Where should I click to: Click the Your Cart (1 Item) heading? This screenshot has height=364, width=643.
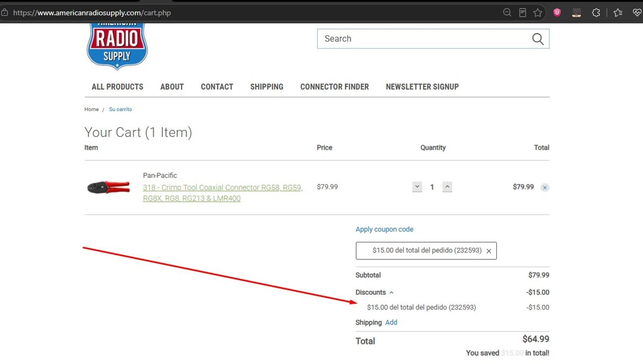point(138,132)
